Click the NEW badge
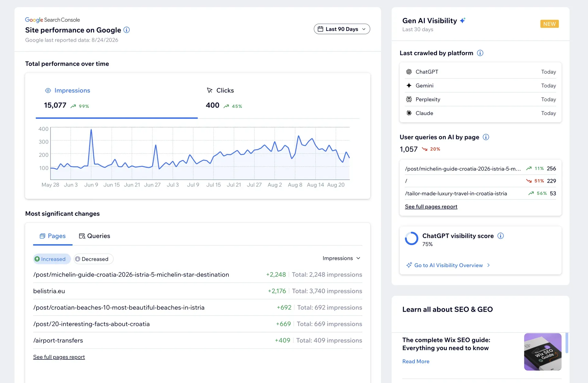Screen dimensions: 588x383 (x=549, y=24)
